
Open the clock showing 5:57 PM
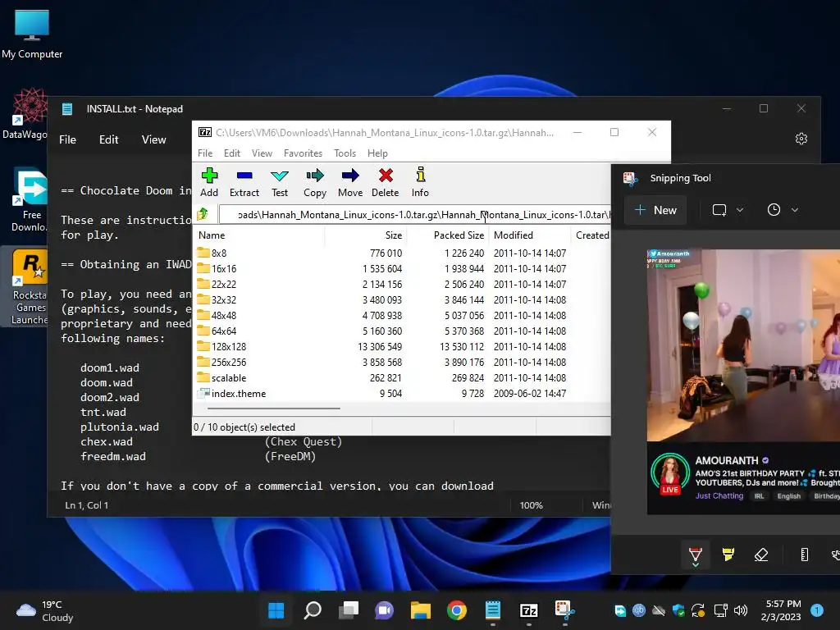[x=782, y=610]
